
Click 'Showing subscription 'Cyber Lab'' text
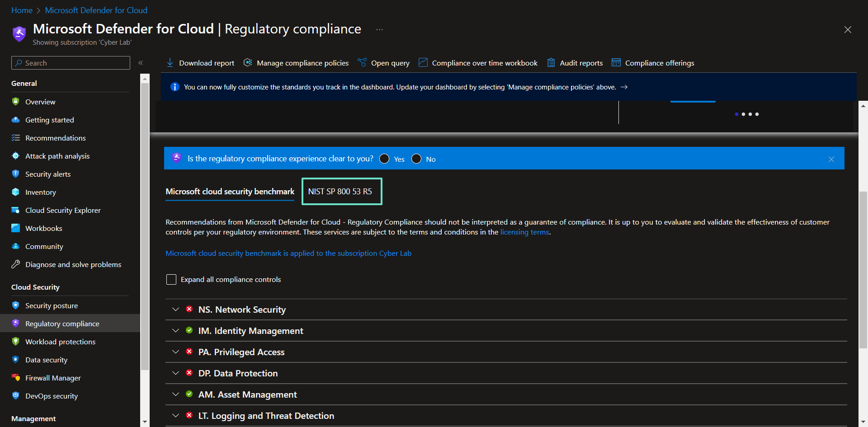(82, 42)
